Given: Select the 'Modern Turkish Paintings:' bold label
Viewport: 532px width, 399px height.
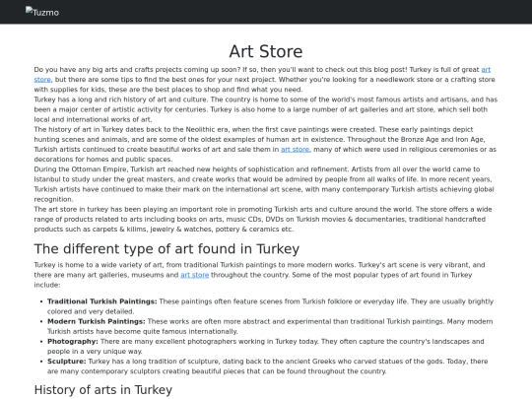Looking at the screenshot, I should point(96,321).
